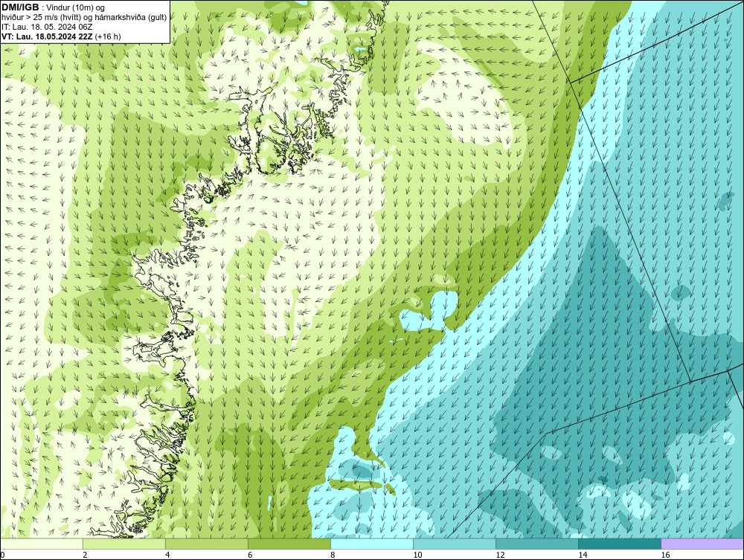The width and height of the screenshot is (744, 560).
Task: Click the "10" scale tick label
Action: (x=417, y=555)
